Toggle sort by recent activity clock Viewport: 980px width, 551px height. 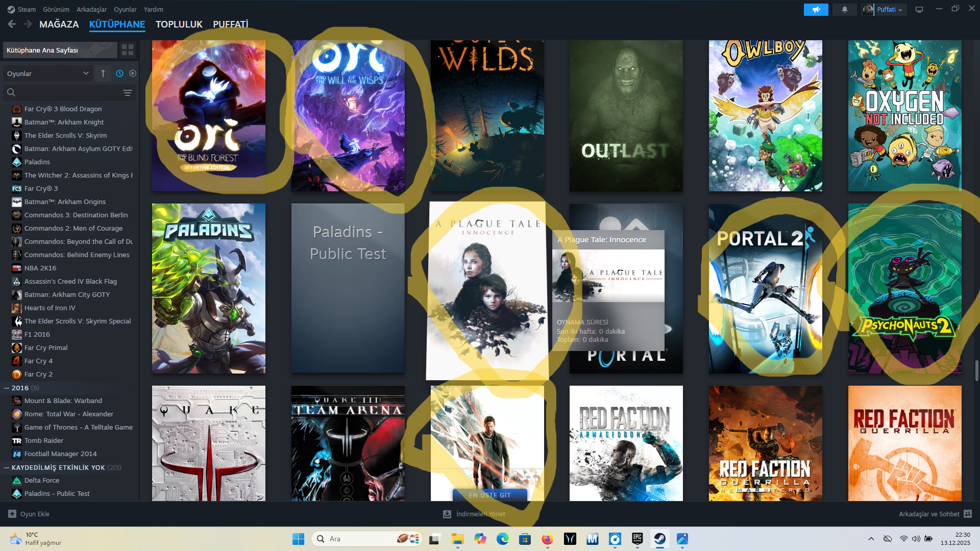pos(119,73)
